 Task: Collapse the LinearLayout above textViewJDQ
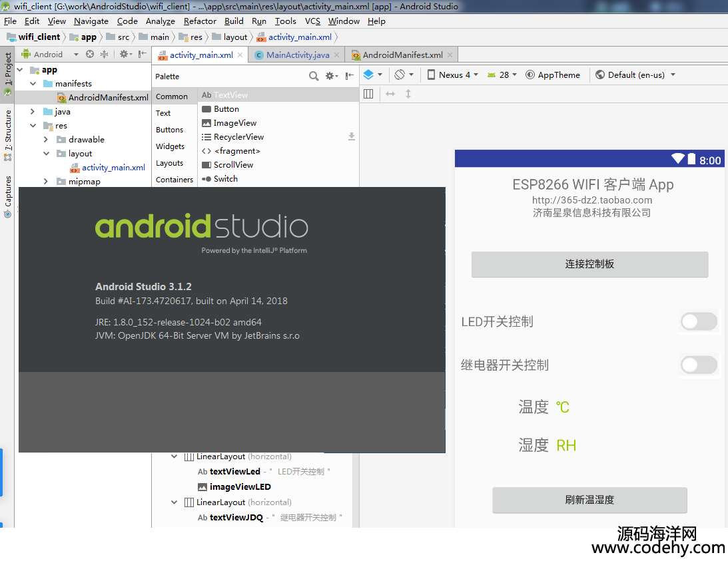point(174,502)
